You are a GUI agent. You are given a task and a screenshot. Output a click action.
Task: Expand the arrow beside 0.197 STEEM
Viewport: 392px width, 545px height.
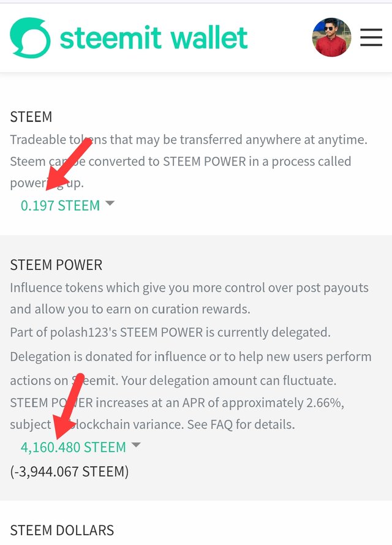coord(110,203)
